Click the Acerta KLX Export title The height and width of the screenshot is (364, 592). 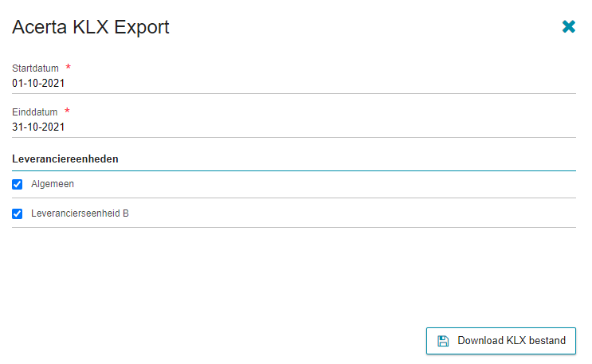point(91,27)
